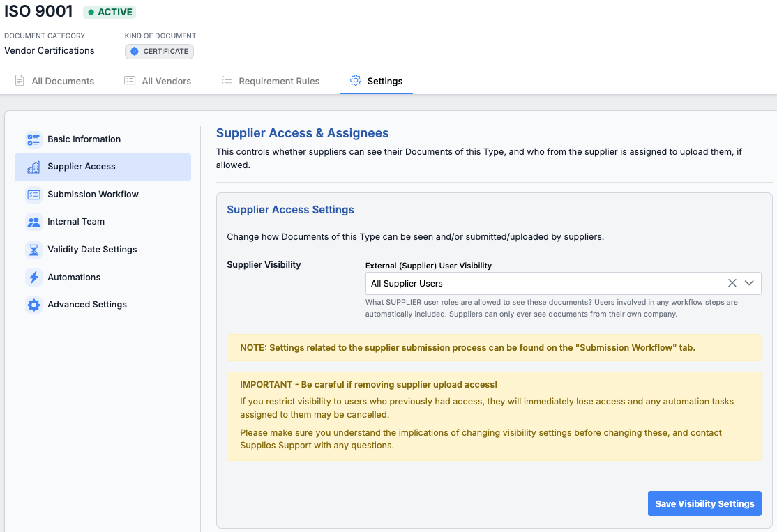The width and height of the screenshot is (777, 532).
Task: Click the Settings tab gear icon
Action: [x=355, y=80]
